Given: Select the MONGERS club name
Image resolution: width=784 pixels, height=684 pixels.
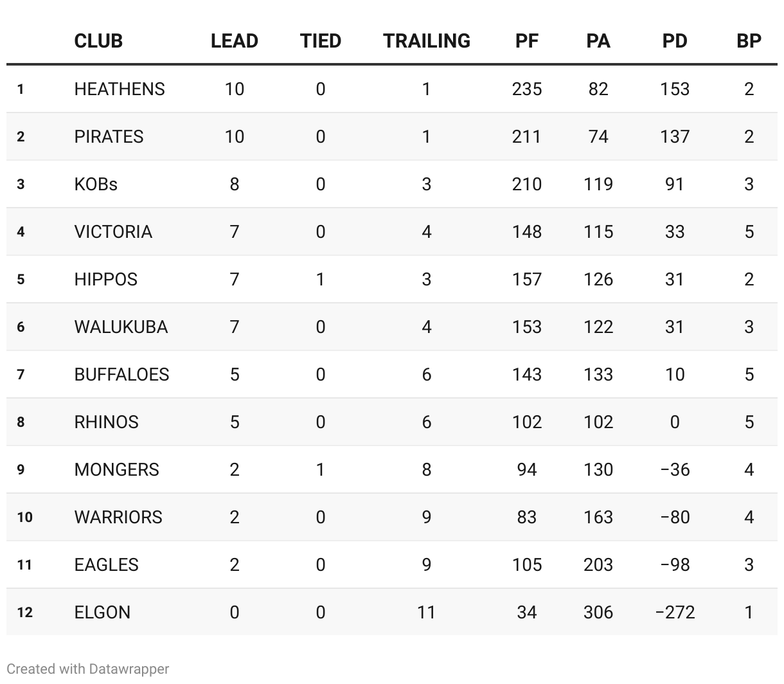Looking at the screenshot, I should pyautogui.click(x=116, y=469).
